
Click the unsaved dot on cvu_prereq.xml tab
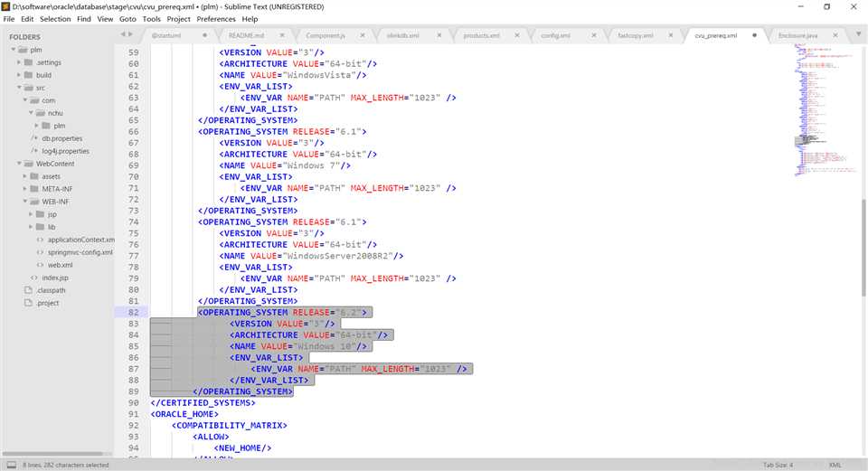[754, 35]
